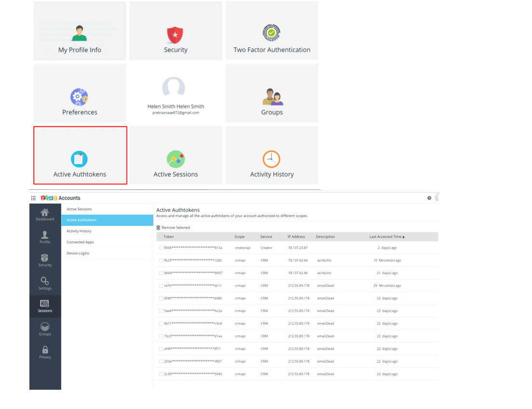Switch to Activity History in side menu

click(79, 231)
